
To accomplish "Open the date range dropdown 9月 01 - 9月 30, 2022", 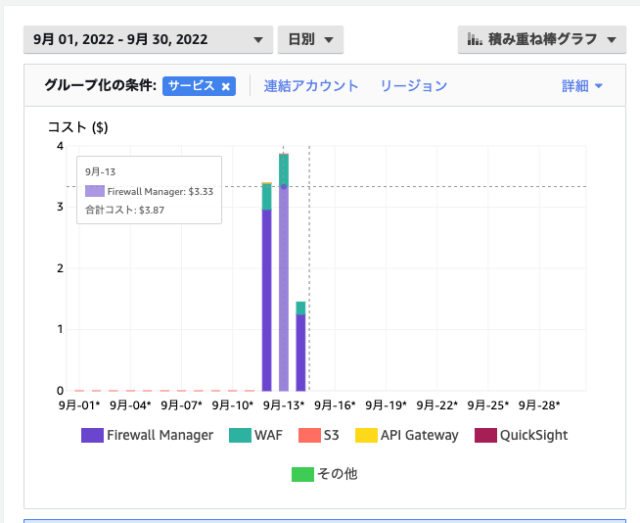I will pos(148,40).
